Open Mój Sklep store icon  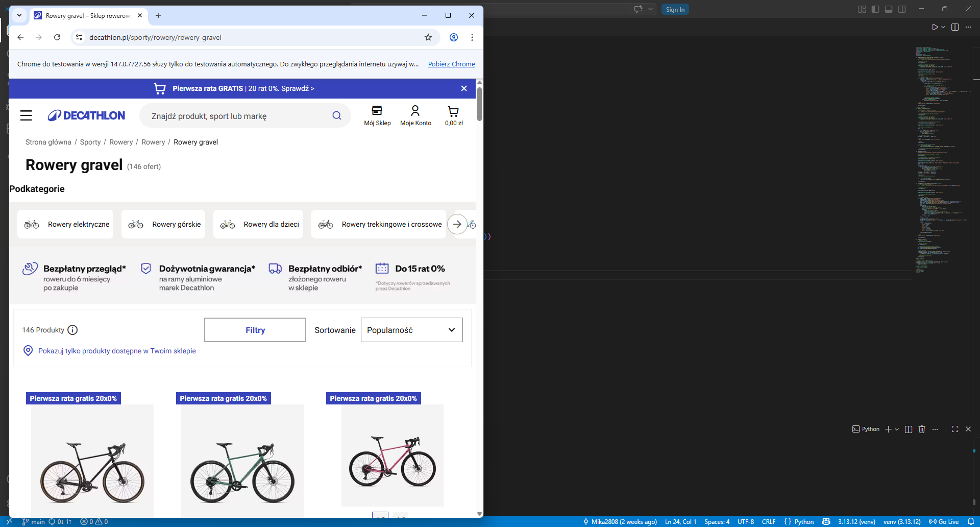[x=377, y=115]
